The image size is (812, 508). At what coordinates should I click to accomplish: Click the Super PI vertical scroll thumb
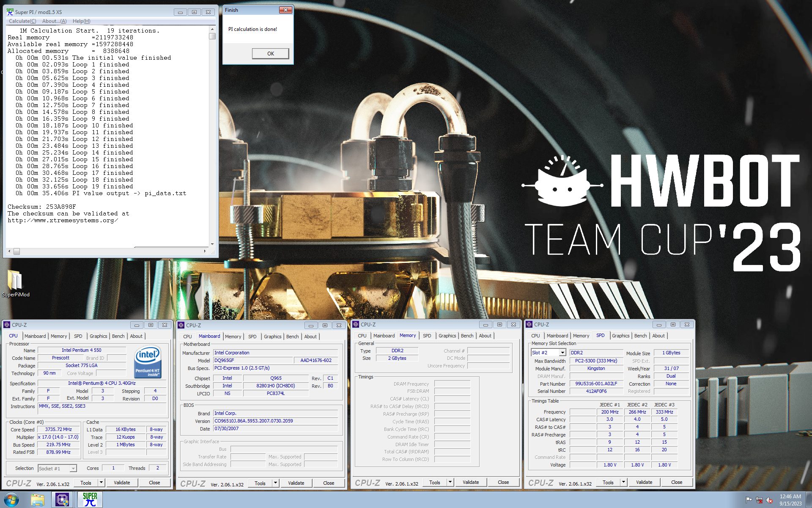pos(212,36)
